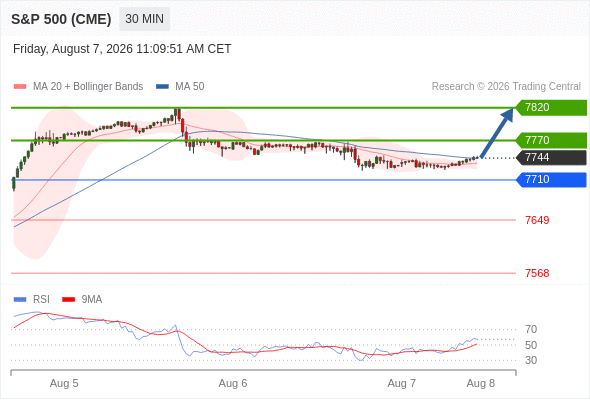590x400 pixels.
Task: Click the Research © 2026 Trading Central text
Action: (506, 87)
